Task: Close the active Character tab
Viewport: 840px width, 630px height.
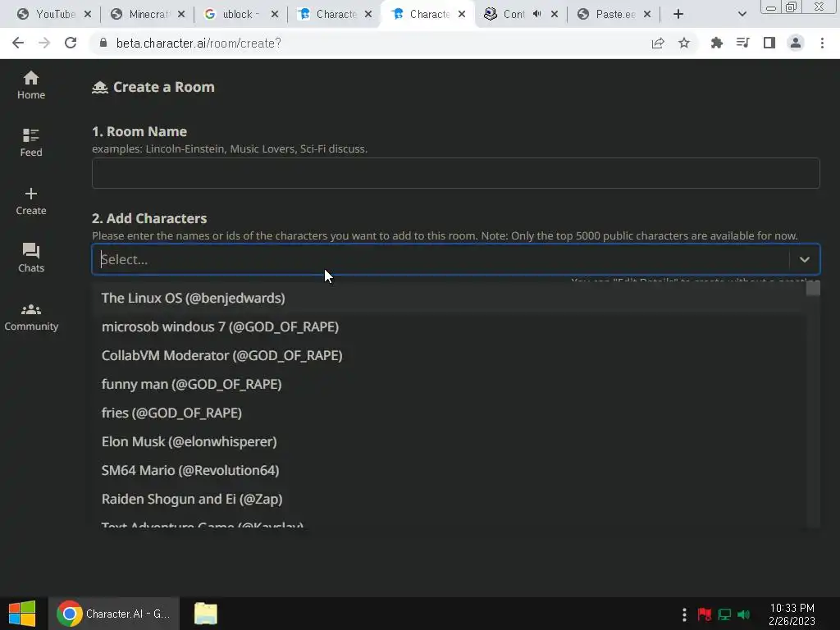Action: (462, 15)
